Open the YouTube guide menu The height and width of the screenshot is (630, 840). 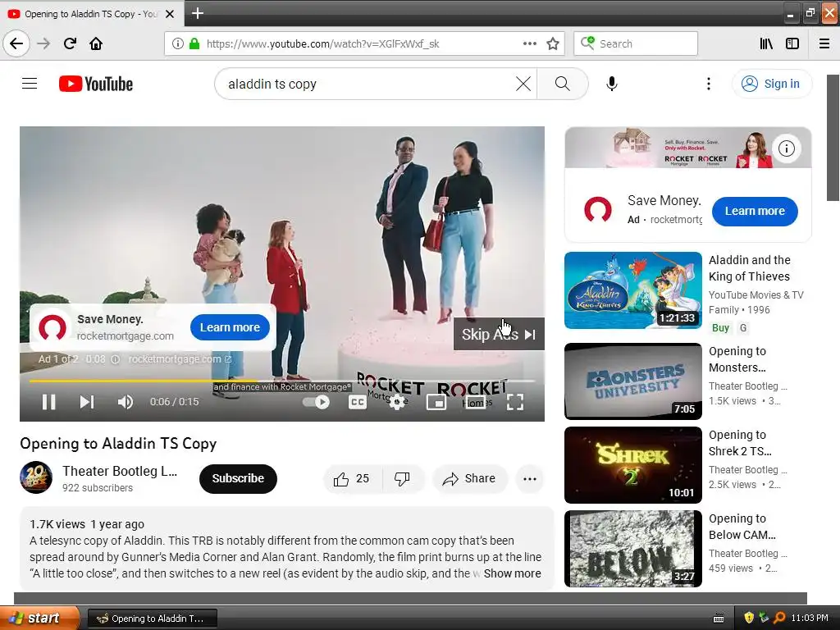[30, 84]
